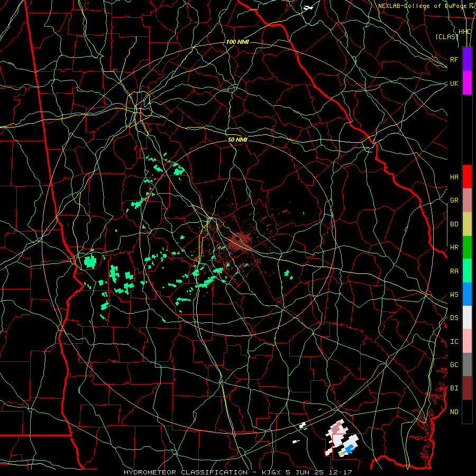Click the GC legend label

click(x=454, y=365)
